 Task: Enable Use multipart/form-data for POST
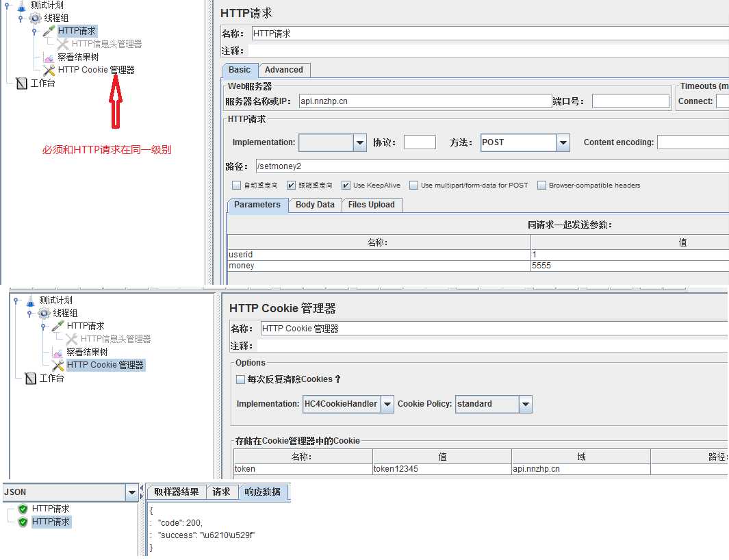[x=413, y=185]
